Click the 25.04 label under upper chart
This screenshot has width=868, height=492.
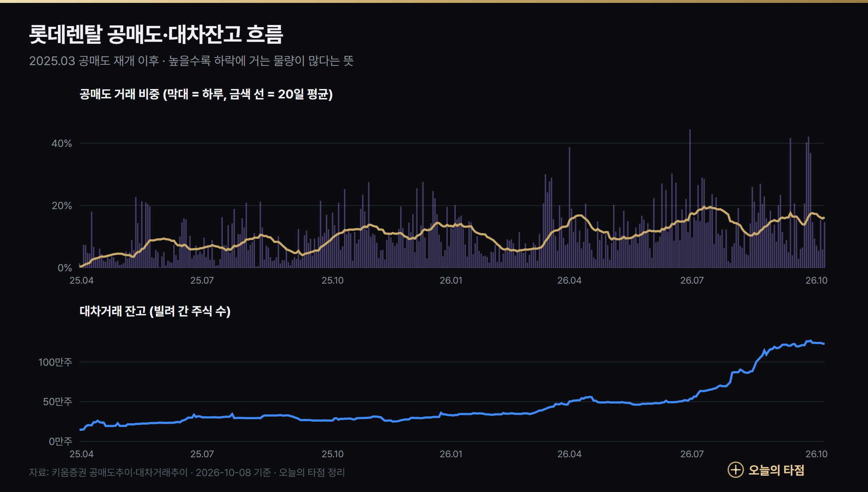tap(81, 280)
